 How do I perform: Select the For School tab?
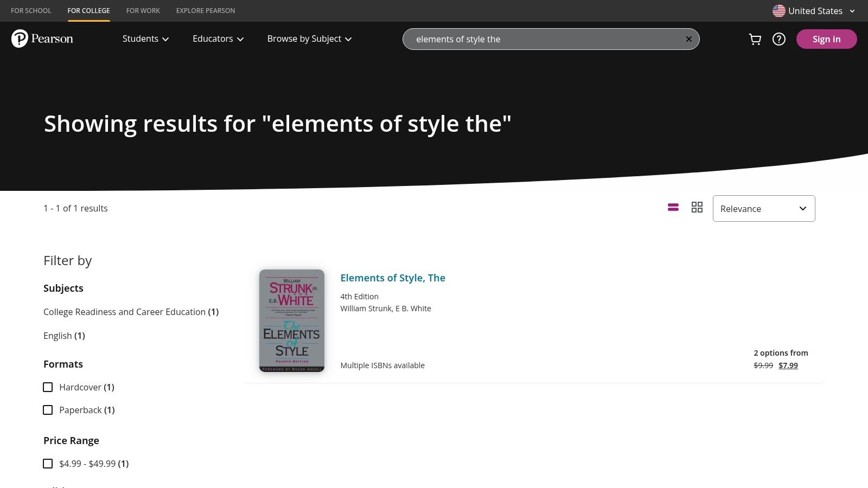(31, 10)
